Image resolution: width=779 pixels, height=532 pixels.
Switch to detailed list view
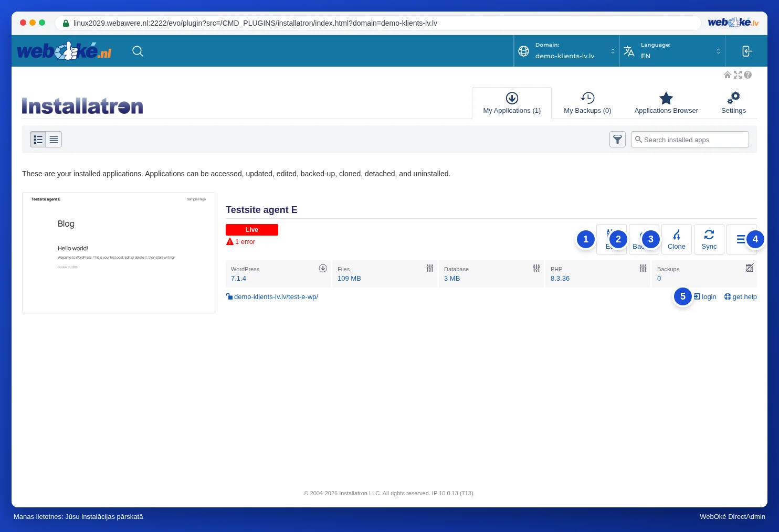(38, 140)
